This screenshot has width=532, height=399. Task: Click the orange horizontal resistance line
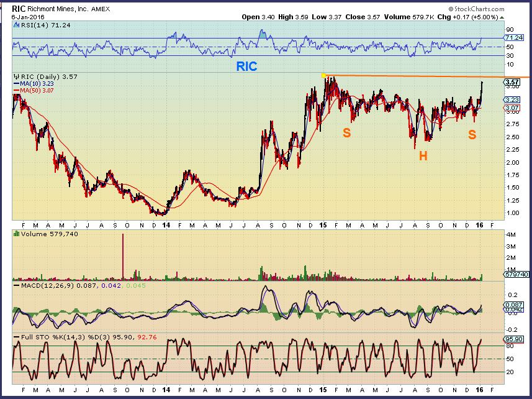coord(428,76)
